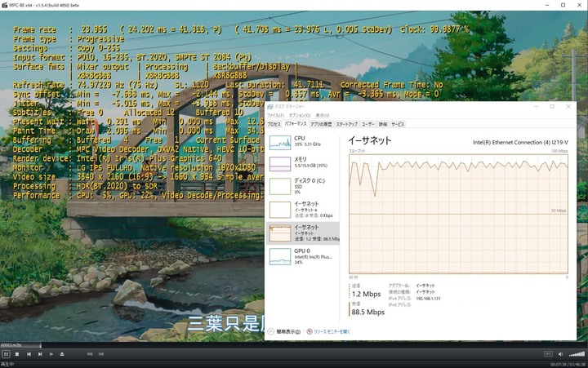Stop the video in MPC-BE

(17, 354)
